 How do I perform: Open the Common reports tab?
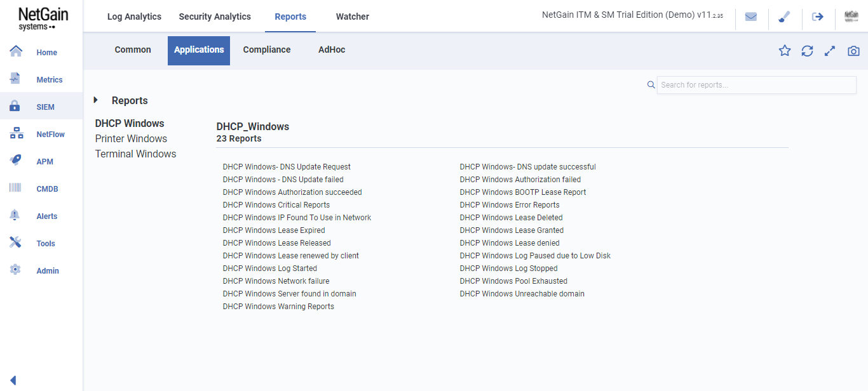[133, 50]
